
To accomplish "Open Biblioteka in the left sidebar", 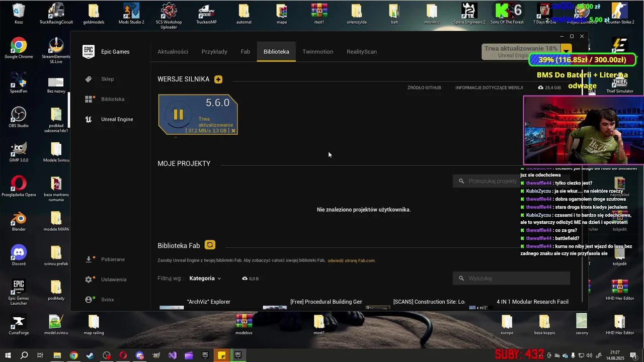I will click(x=112, y=99).
